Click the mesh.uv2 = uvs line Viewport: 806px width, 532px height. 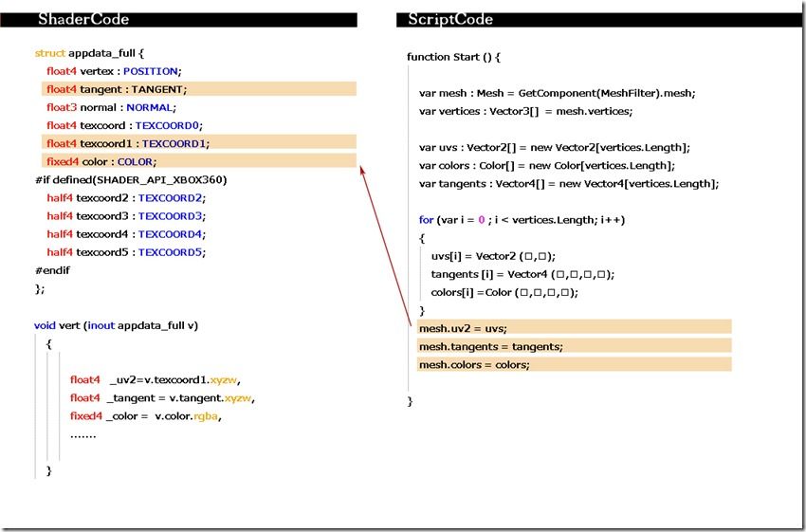(x=575, y=328)
